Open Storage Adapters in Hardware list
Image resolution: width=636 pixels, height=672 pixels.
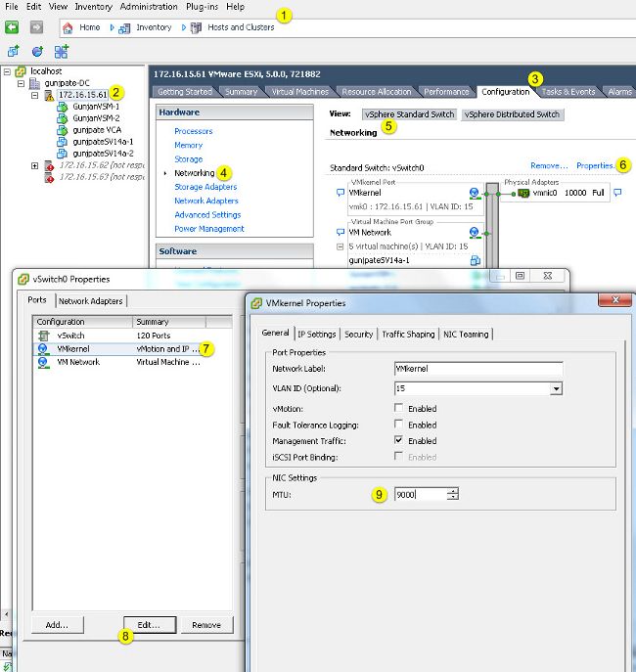(x=205, y=187)
